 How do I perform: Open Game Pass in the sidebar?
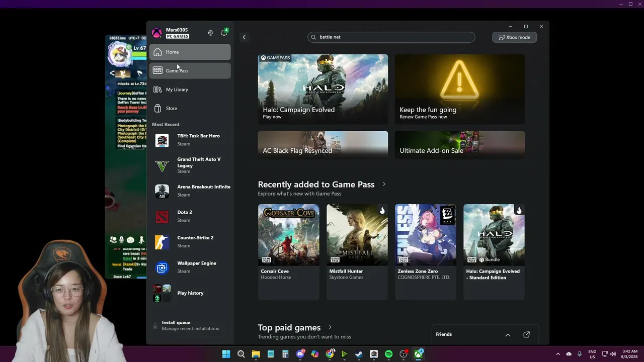coord(190,70)
